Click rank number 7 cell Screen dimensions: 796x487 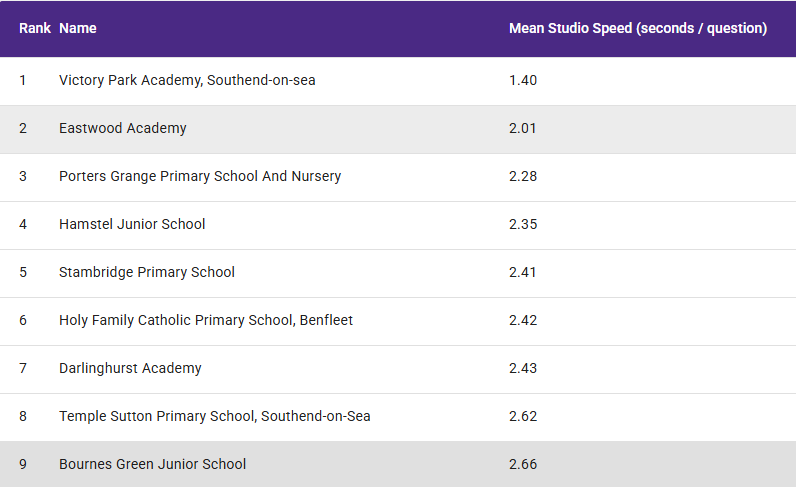click(23, 368)
